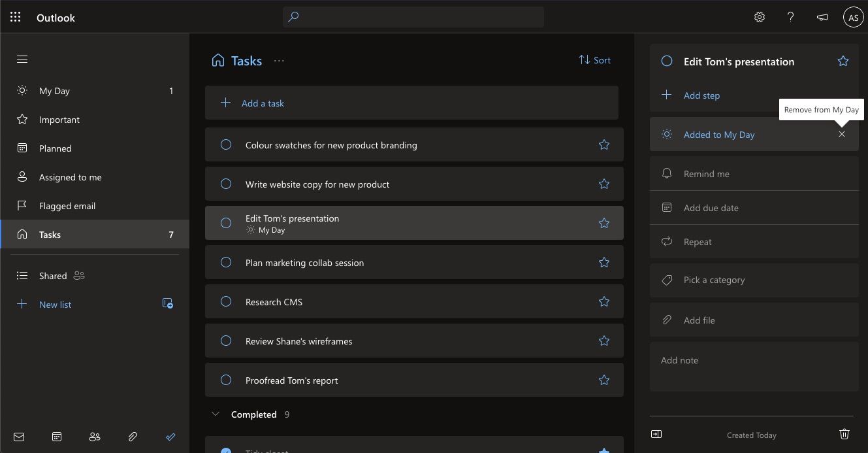Create a new group icon beside New list

click(x=168, y=303)
